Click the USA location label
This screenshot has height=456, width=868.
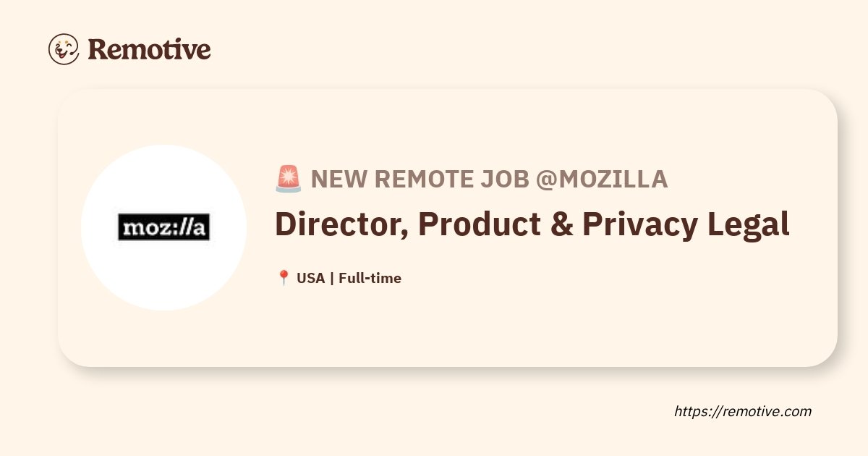[x=311, y=278]
